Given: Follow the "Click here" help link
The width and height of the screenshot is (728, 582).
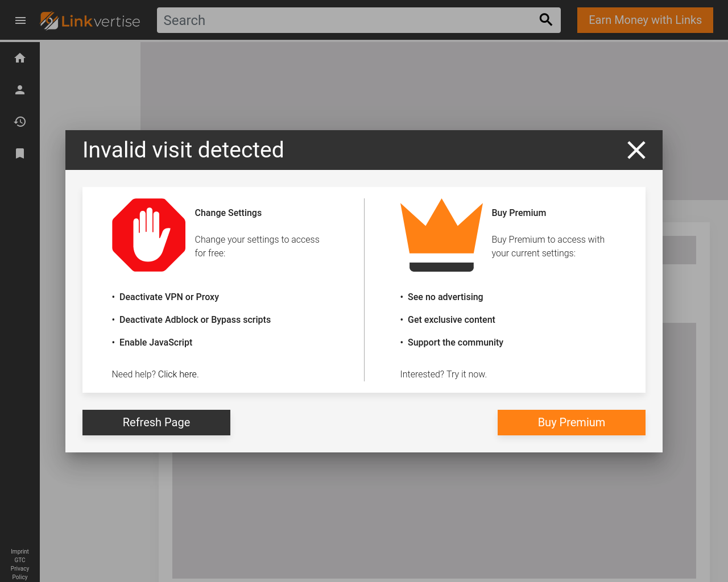Looking at the screenshot, I should coord(177,374).
